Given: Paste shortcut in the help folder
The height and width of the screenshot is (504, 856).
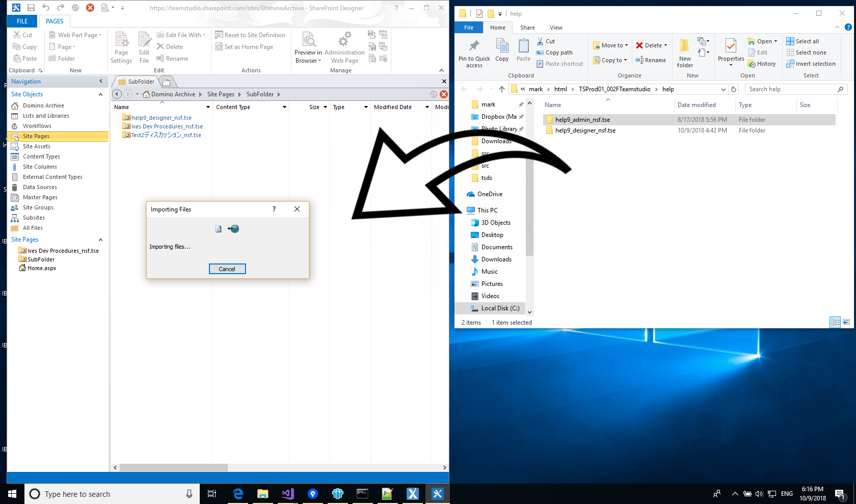Looking at the screenshot, I should pyautogui.click(x=559, y=63).
